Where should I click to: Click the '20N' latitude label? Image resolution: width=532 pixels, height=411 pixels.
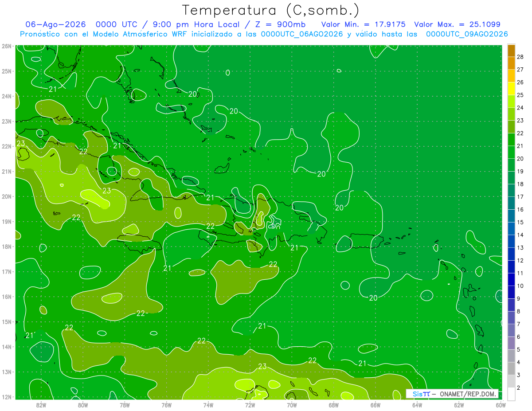click(7, 196)
